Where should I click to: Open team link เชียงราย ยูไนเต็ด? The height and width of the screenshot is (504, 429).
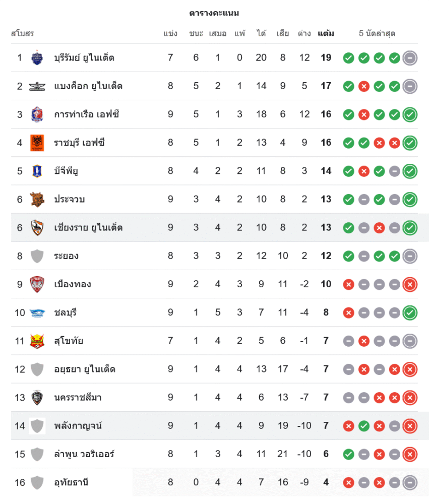pyautogui.click(x=88, y=228)
